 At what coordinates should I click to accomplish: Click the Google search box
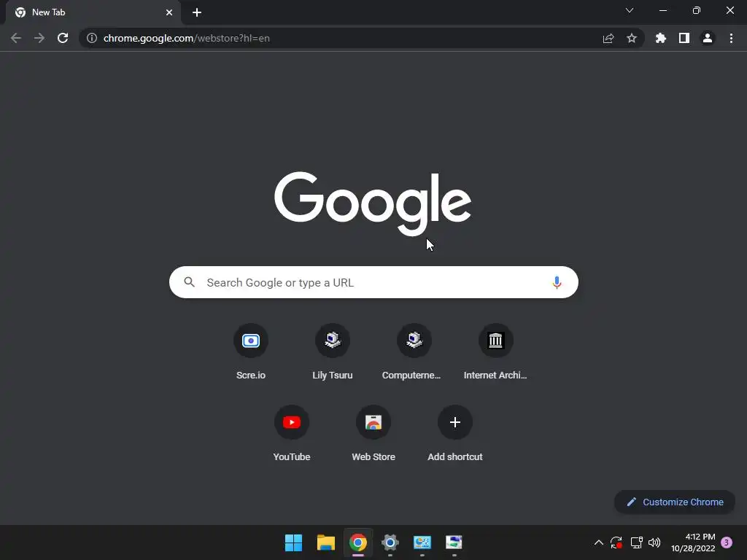[374, 282]
